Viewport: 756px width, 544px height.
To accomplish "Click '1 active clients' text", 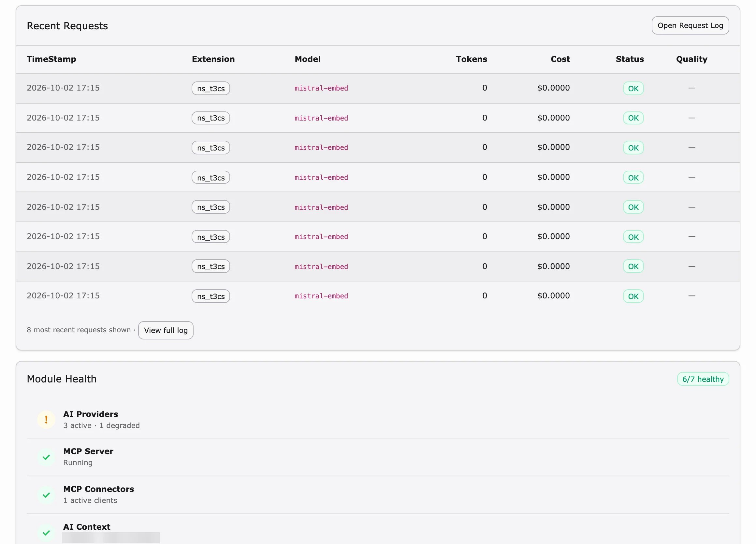I will [90, 500].
